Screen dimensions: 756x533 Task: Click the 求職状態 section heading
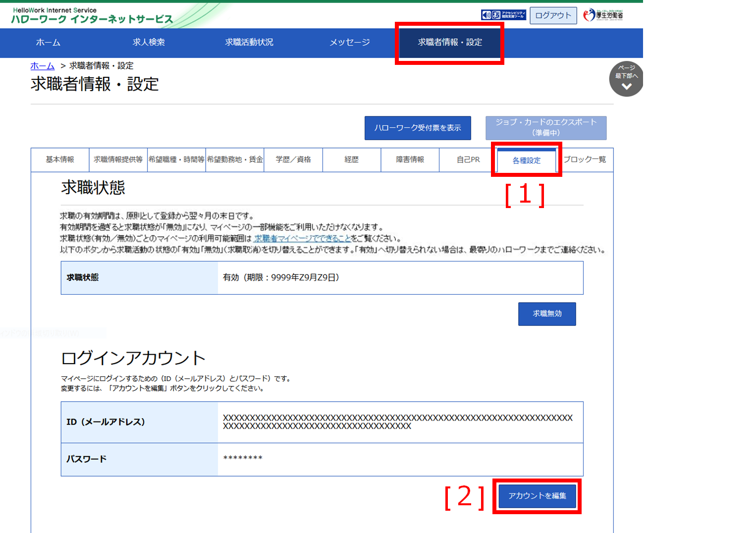93,188
